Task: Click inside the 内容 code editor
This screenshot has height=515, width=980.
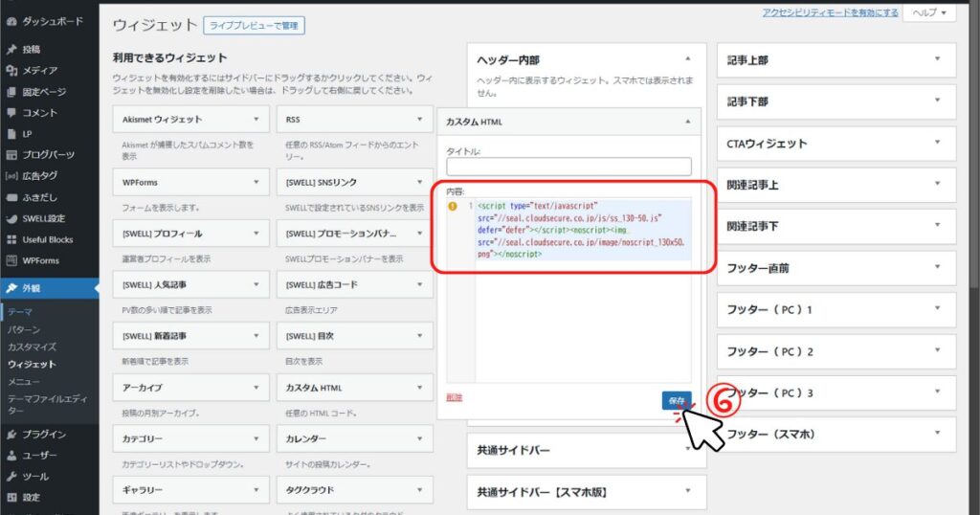Action: point(568,291)
